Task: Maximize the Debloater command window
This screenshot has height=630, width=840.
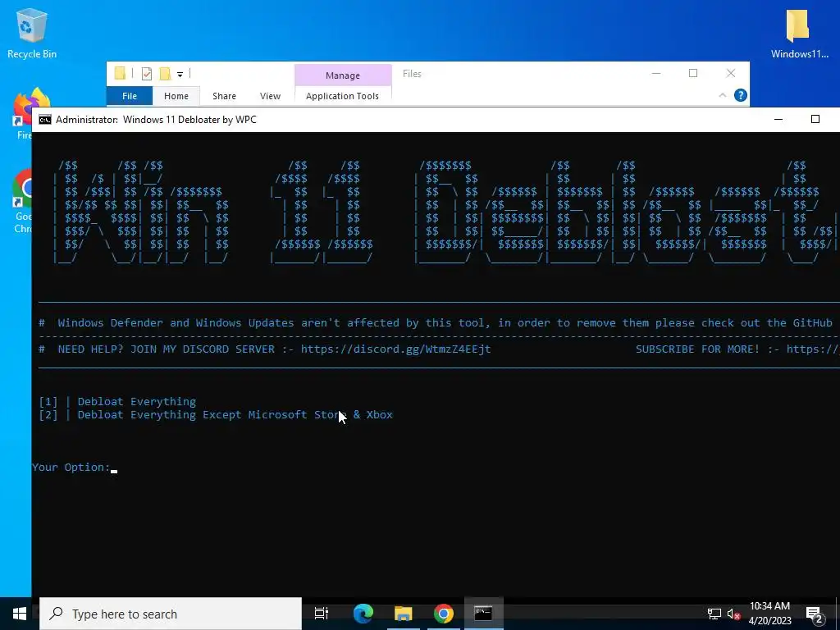Action: (815, 119)
